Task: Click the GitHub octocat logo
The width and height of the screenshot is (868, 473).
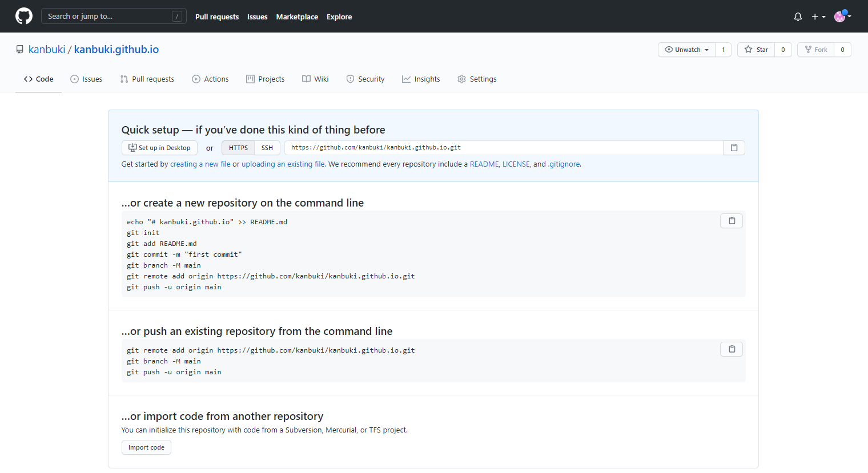Action: (x=24, y=16)
